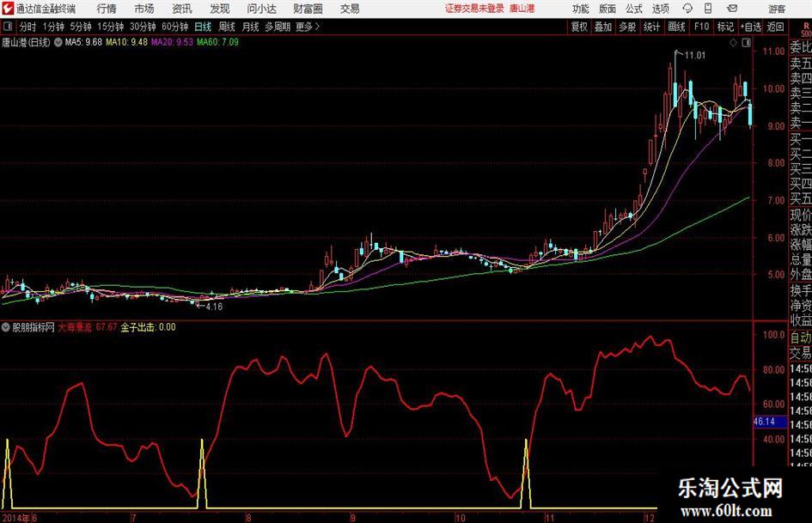Switch to the 5分钟 period tab
The width and height of the screenshot is (812, 523).
coord(81,27)
